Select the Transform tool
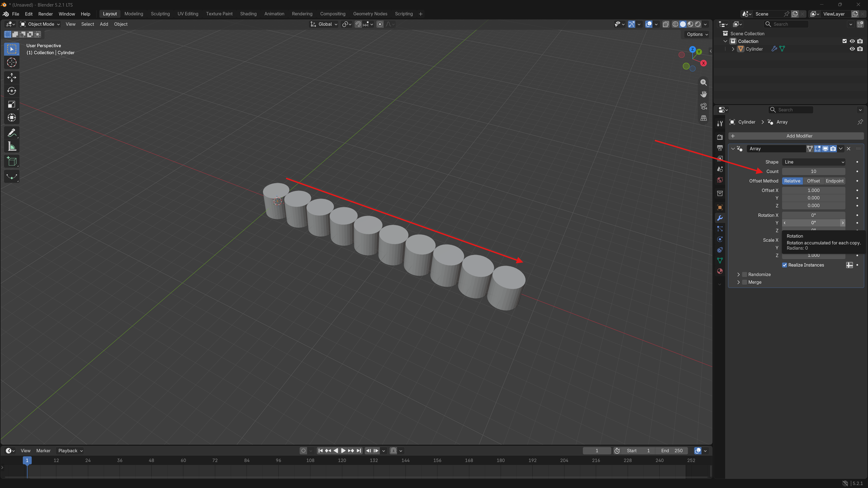 12,118
